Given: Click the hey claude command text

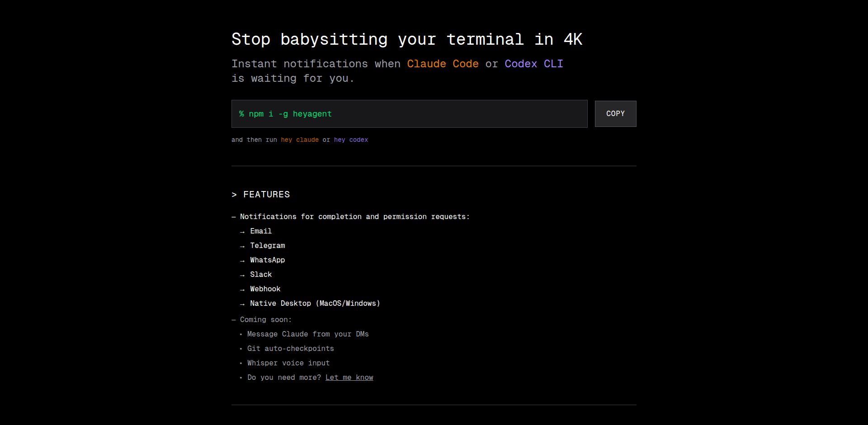Looking at the screenshot, I should [300, 140].
